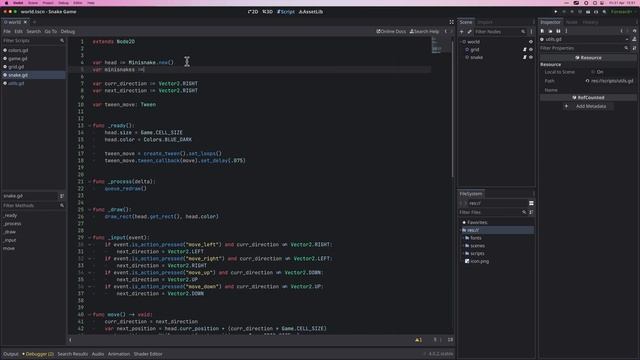Expand the fonts folder

tap(463, 238)
